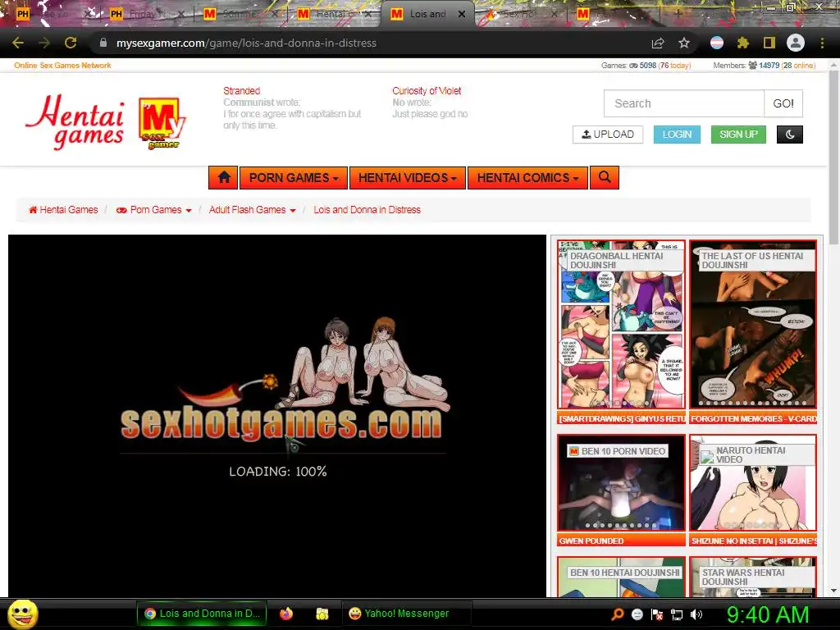The image size is (840, 630).
Task: Click the 9:40 AM taskbar clock
Action: (767, 614)
